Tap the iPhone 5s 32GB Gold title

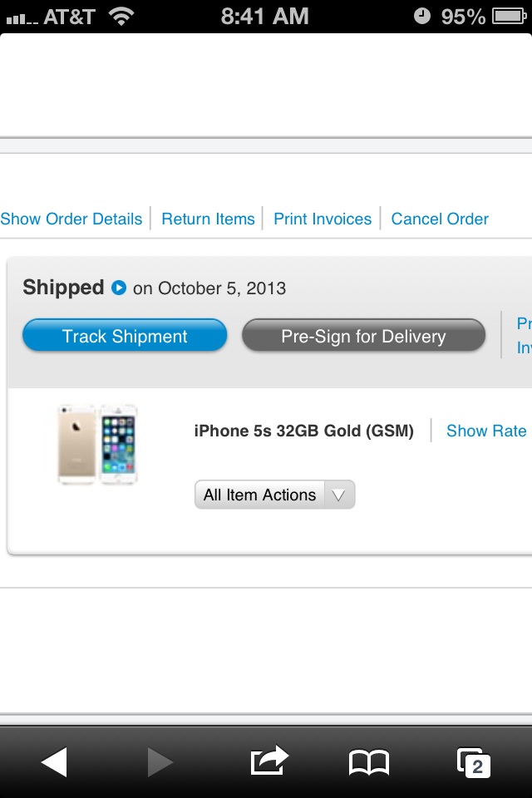(304, 431)
